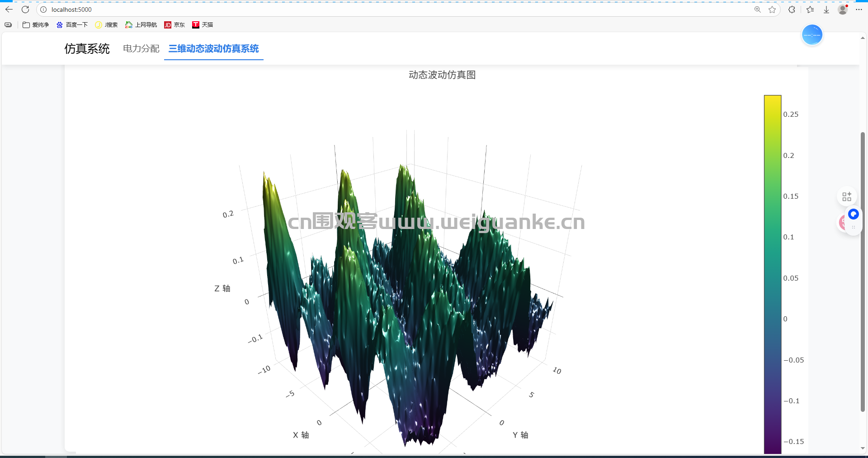The image size is (868, 458).
Task: Click the page vertical scrollbar thumb
Action: (x=863, y=272)
